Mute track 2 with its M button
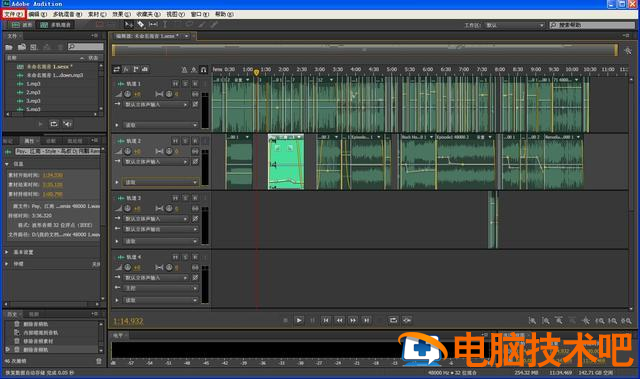The image size is (640, 379). tap(176, 141)
